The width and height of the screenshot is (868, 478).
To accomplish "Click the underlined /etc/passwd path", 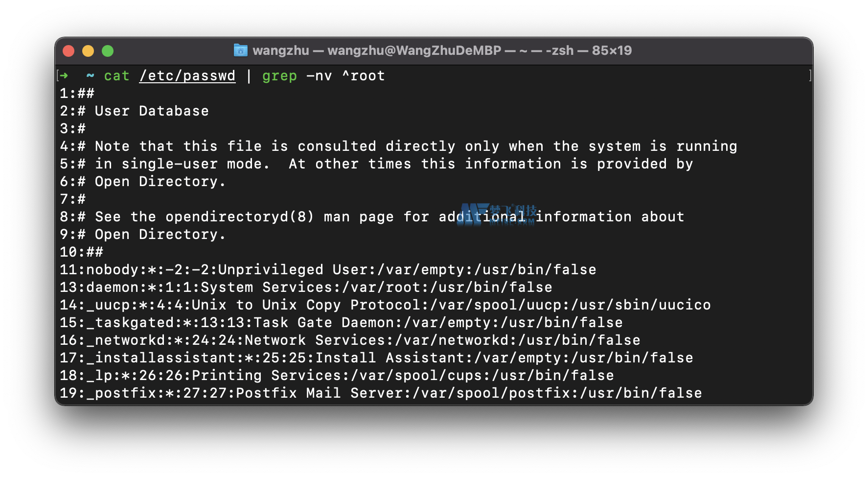I will click(x=187, y=76).
